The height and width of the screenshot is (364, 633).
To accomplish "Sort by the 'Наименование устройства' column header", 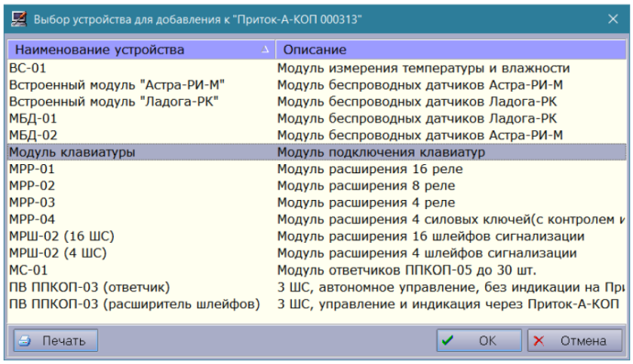I will click(x=141, y=50).
